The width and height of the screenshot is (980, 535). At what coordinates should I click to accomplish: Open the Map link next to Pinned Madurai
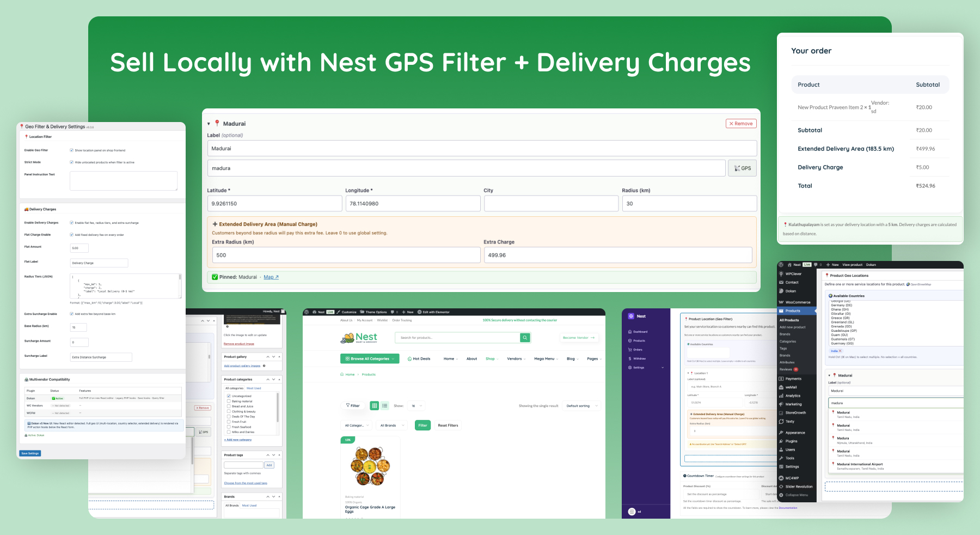(271, 277)
